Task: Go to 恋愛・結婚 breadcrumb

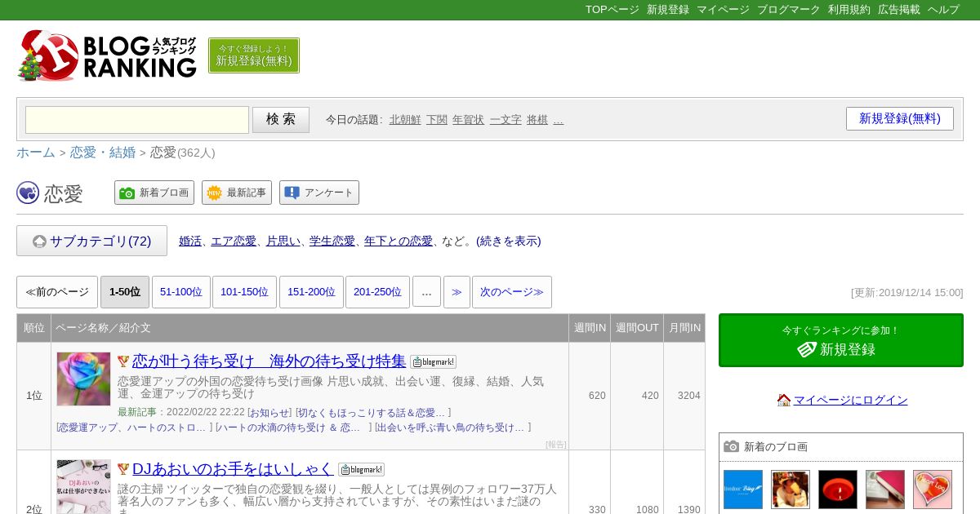Action: (103, 153)
